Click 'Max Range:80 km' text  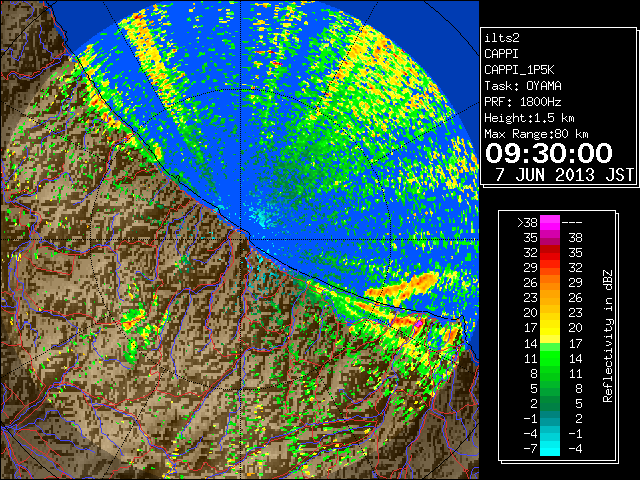(536, 134)
